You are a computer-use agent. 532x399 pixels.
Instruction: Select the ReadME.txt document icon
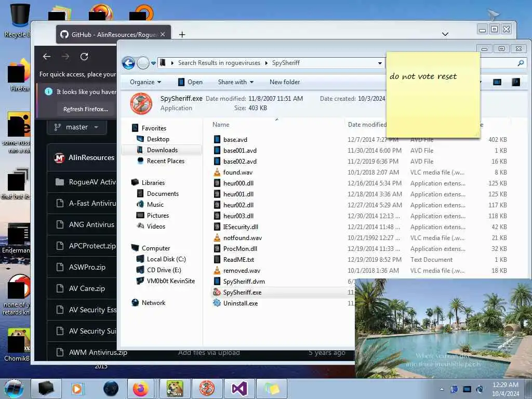pos(217,260)
